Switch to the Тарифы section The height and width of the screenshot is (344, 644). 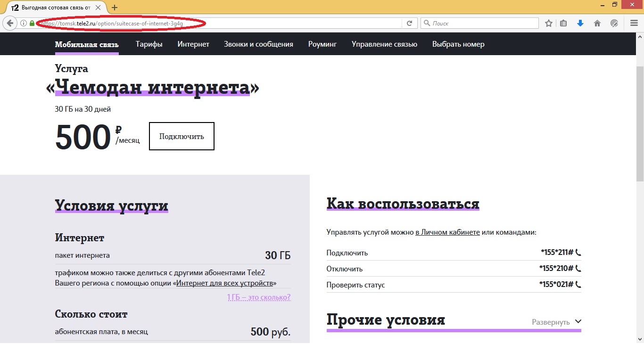pos(149,44)
